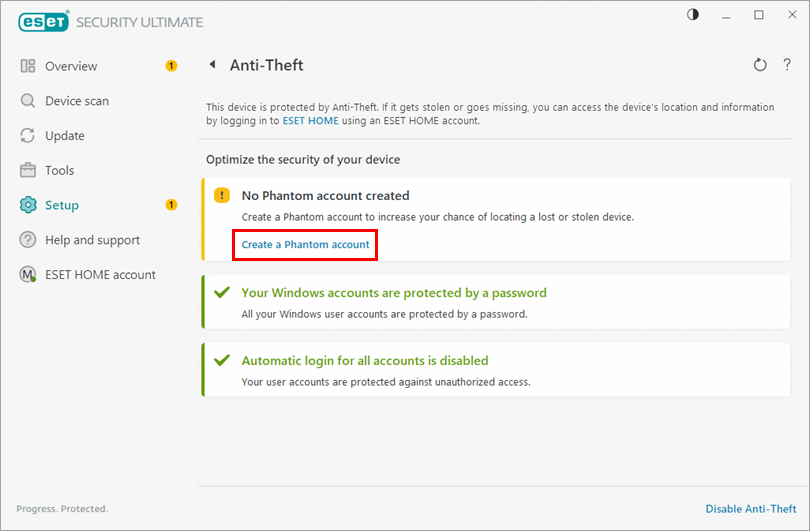Click the ESET logo
The height and width of the screenshot is (531, 810).
pos(43,21)
